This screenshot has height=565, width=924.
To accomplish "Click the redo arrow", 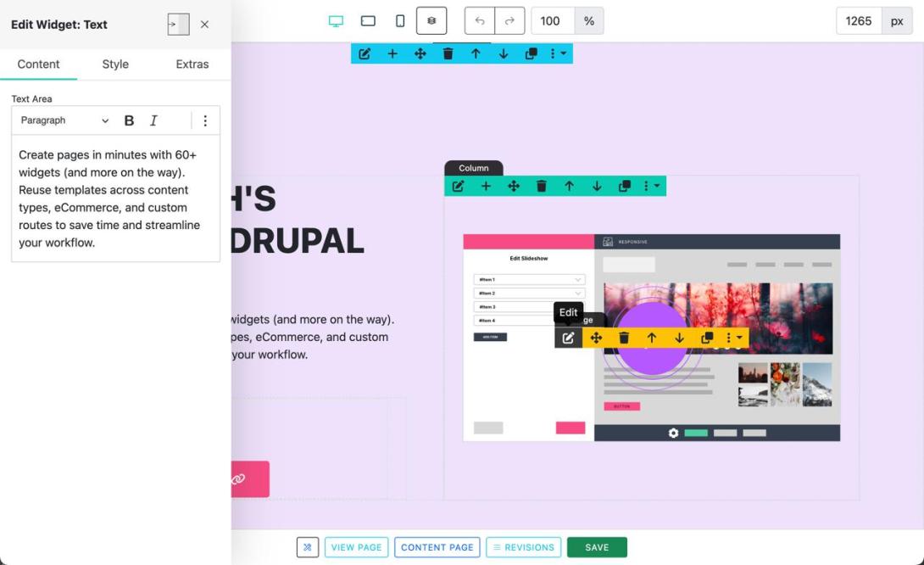I will pyautogui.click(x=509, y=21).
